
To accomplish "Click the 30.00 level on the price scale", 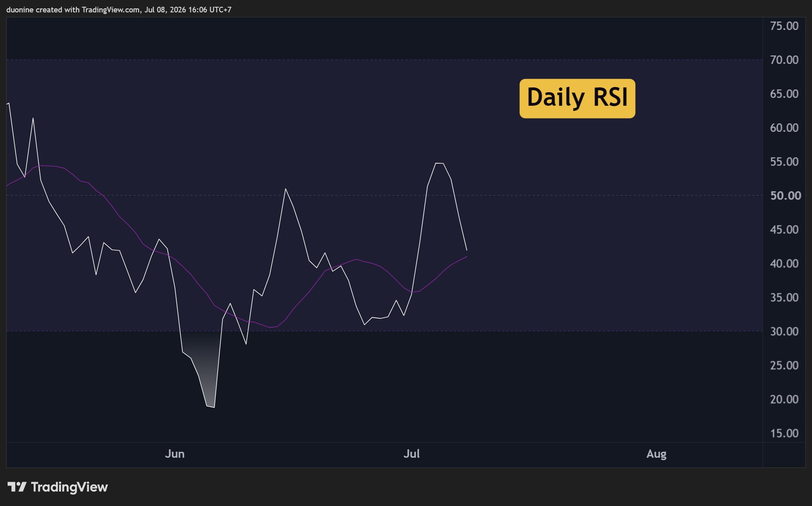I will (x=784, y=331).
